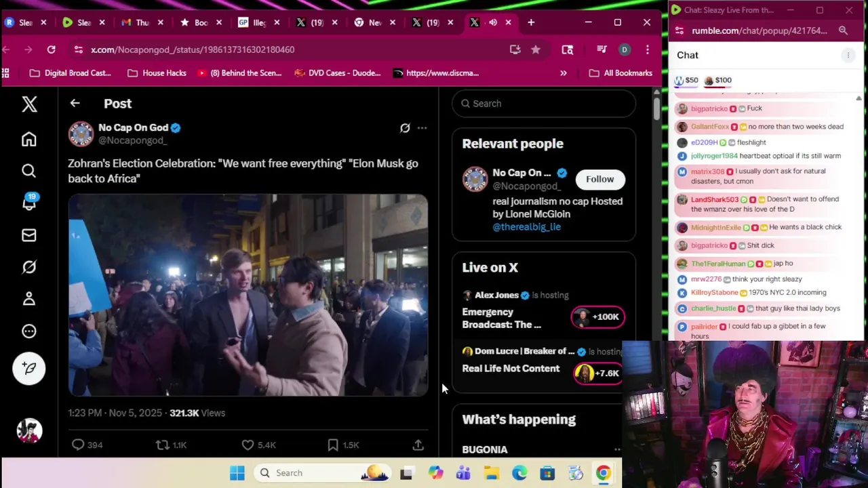The width and height of the screenshot is (868, 488).
Task: Open new tab plus button
Action: click(532, 22)
